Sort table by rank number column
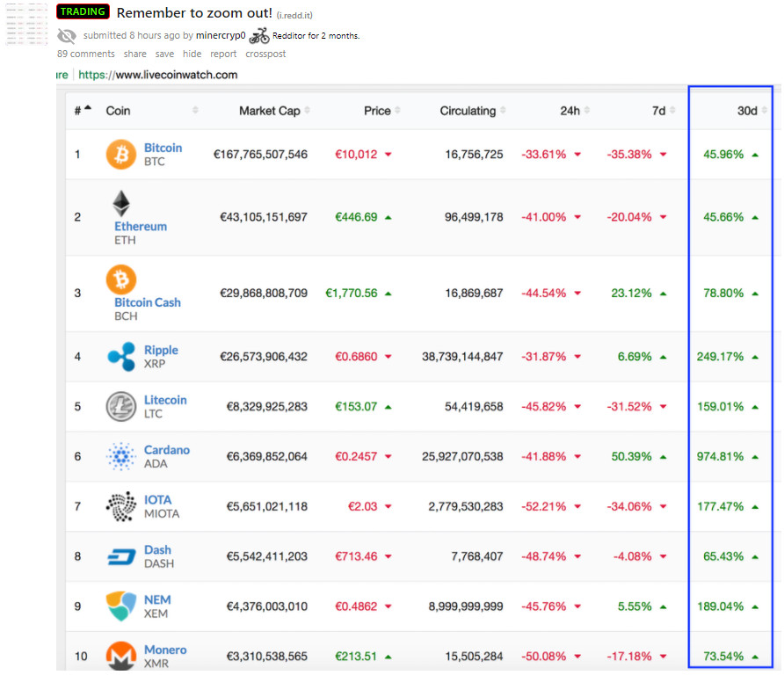The width and height of the screenshot is (784, 675). [x=83, y=111]
